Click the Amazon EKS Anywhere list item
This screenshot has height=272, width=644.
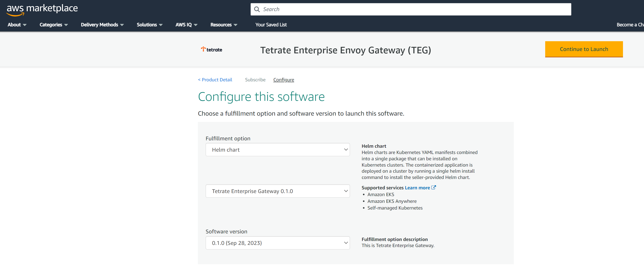click(x=392, y=201)
